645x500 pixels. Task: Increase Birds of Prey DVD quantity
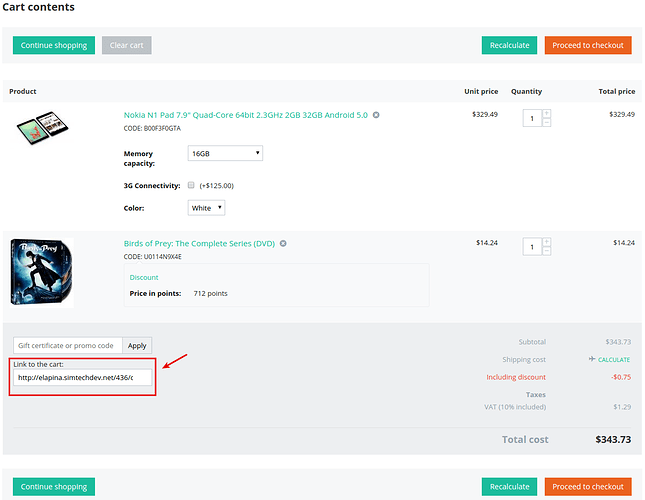[x=546, y=242]
